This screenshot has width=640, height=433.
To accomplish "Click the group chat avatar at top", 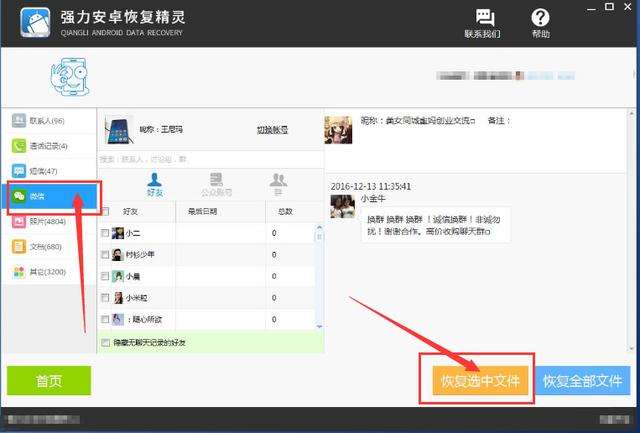I will [338, 130].
